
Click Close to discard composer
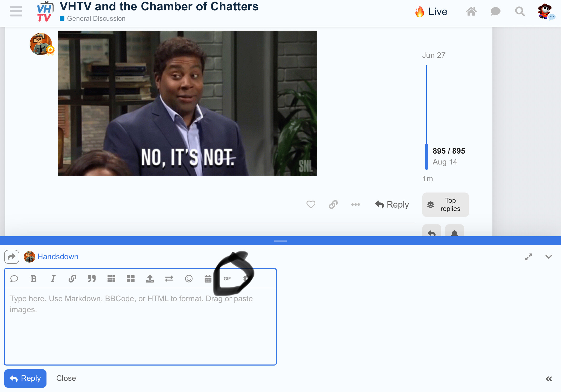click(66, 378)
